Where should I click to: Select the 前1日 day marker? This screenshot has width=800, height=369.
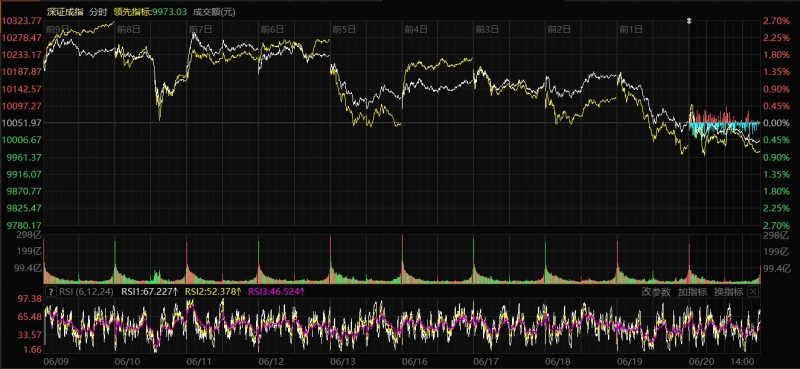tap(631, 29)
